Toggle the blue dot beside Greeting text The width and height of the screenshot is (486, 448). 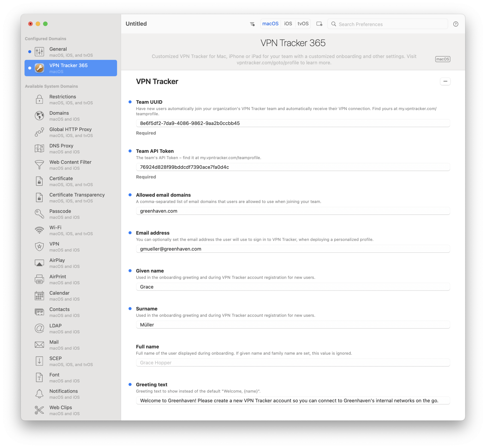(130, 385)
